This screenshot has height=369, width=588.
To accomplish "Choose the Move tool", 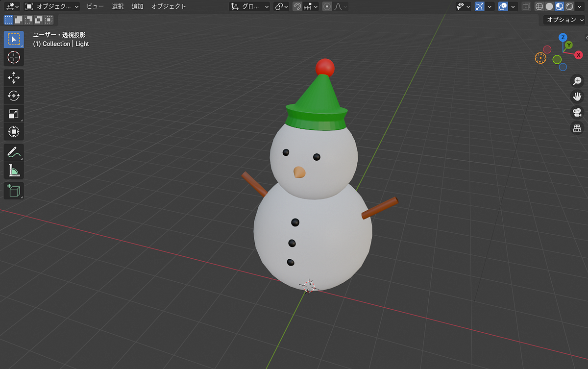I will tap(14, 77).
